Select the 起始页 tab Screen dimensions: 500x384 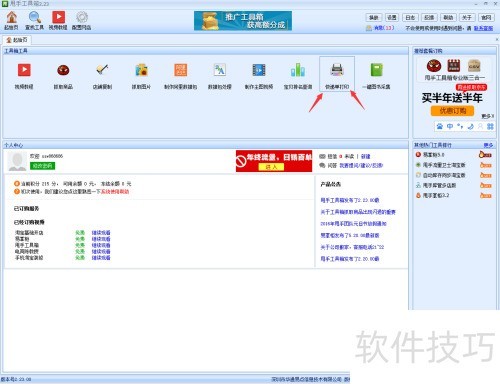coord(17,40)
